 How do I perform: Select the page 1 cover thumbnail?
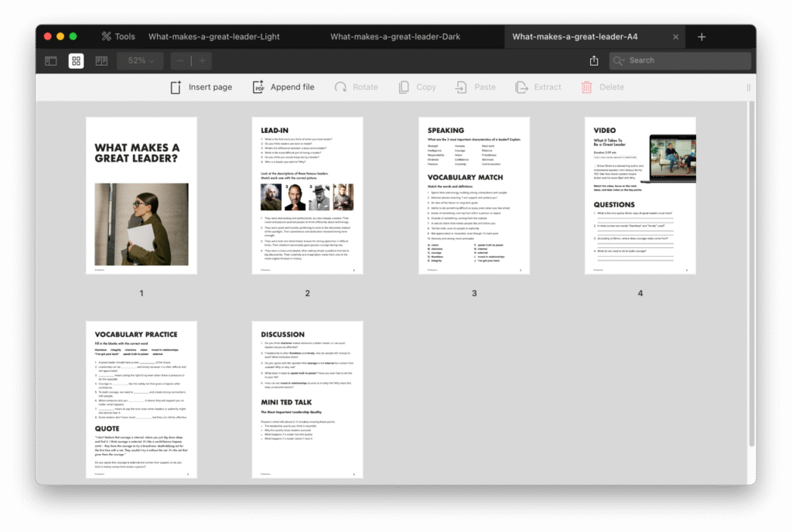(x=141, y=196)
